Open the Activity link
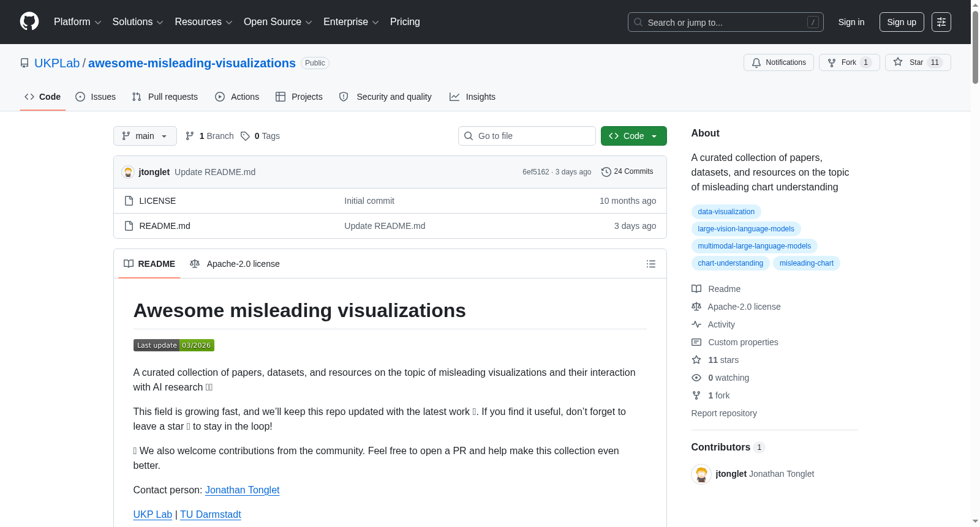Screen dimensions: 980x527 pos(714,324)
